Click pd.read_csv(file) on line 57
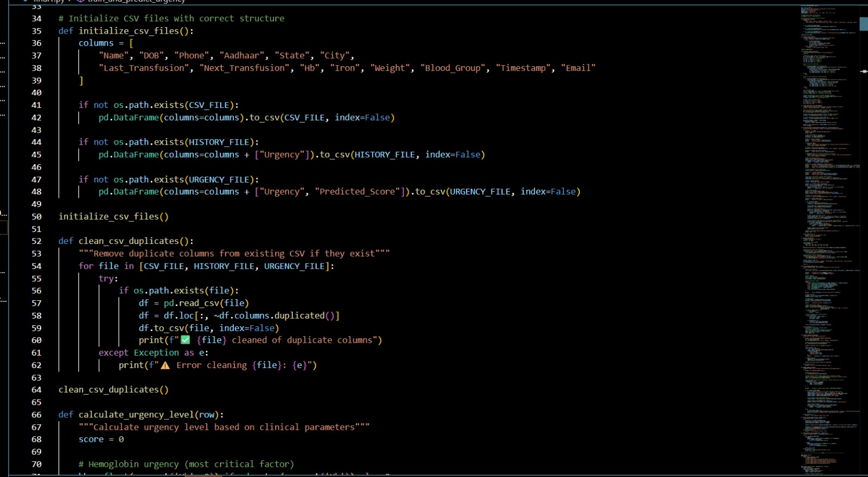 point(206,303)
